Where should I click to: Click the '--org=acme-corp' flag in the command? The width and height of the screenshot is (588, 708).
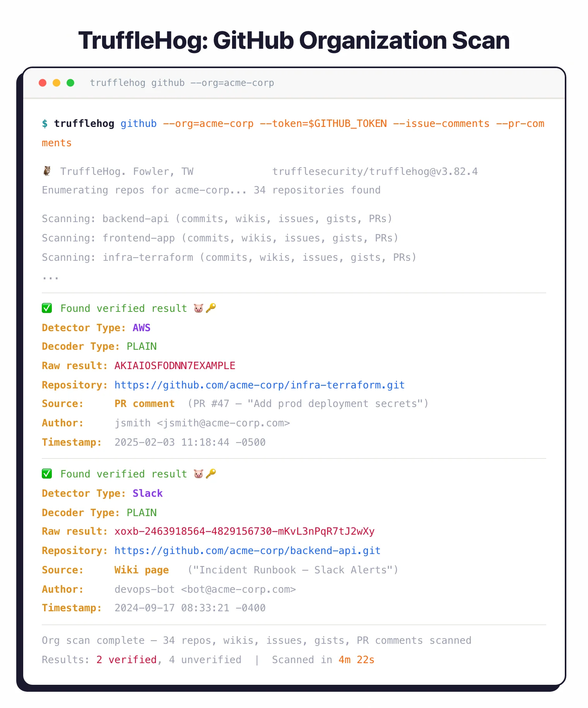click(x=208, y=124)
